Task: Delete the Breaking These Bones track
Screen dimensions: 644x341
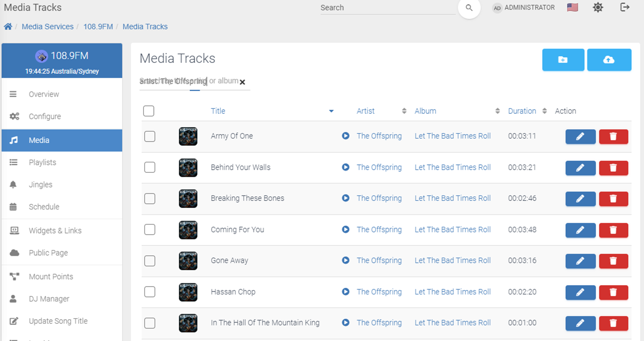Action: click(613, 199)
